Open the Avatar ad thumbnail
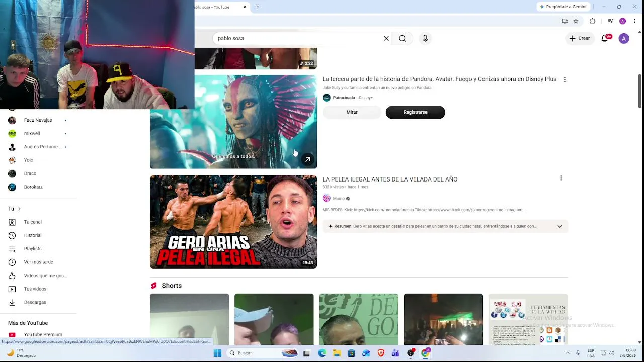This screenshot has height=362, width=644. (x=233, y=122)
